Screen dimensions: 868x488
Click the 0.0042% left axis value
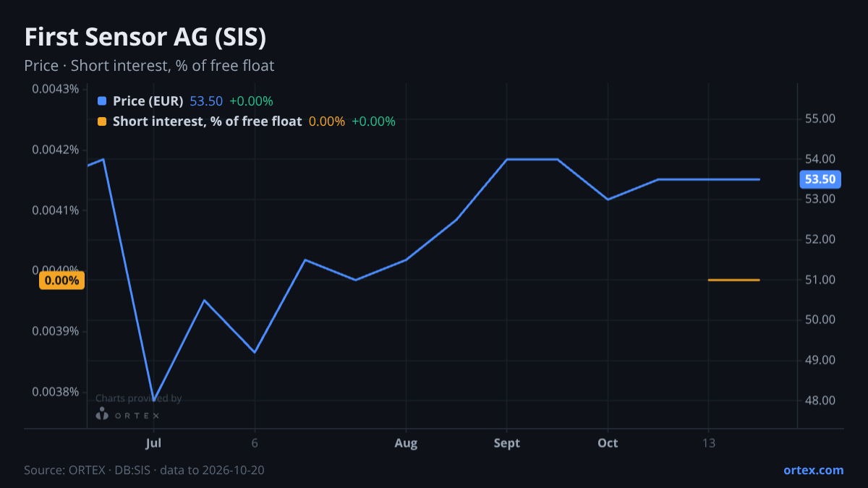coord(56,150)
